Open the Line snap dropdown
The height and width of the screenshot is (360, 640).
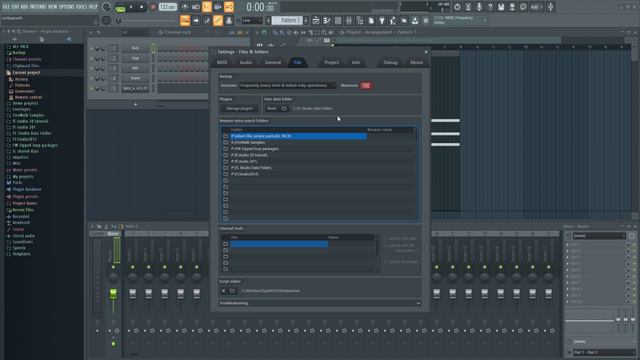point(252,20)
